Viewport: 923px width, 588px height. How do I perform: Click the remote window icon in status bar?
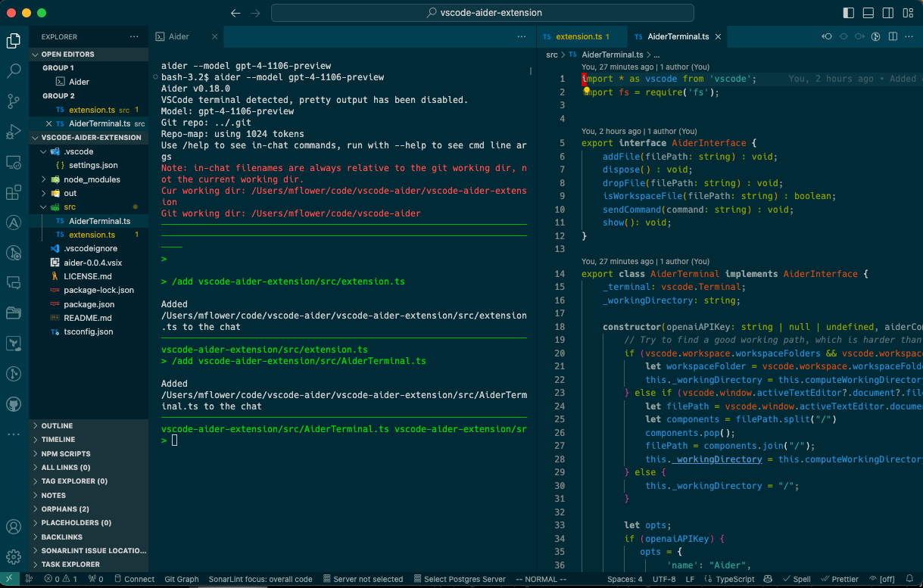click(x=9, y=580)
